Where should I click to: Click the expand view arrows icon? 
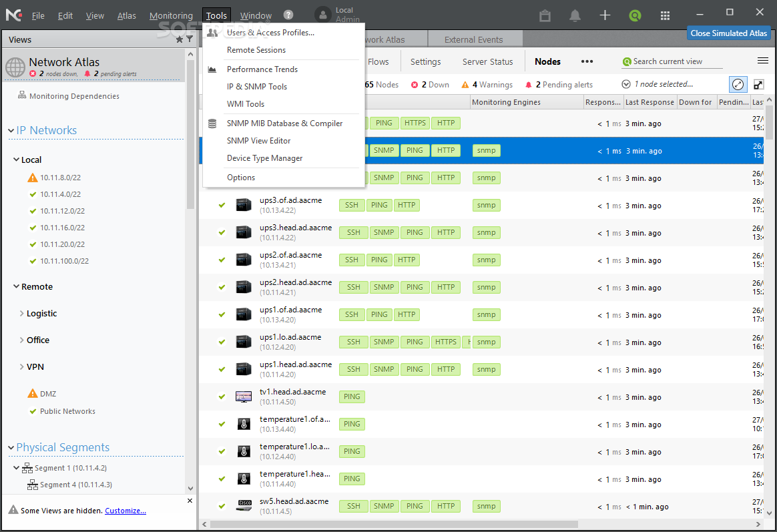[x=759, y=84]
